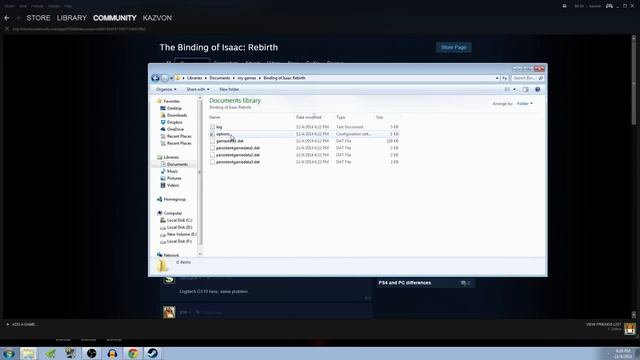Open the Windows Start menu
The image size is (640, 360).
(9, 353)
